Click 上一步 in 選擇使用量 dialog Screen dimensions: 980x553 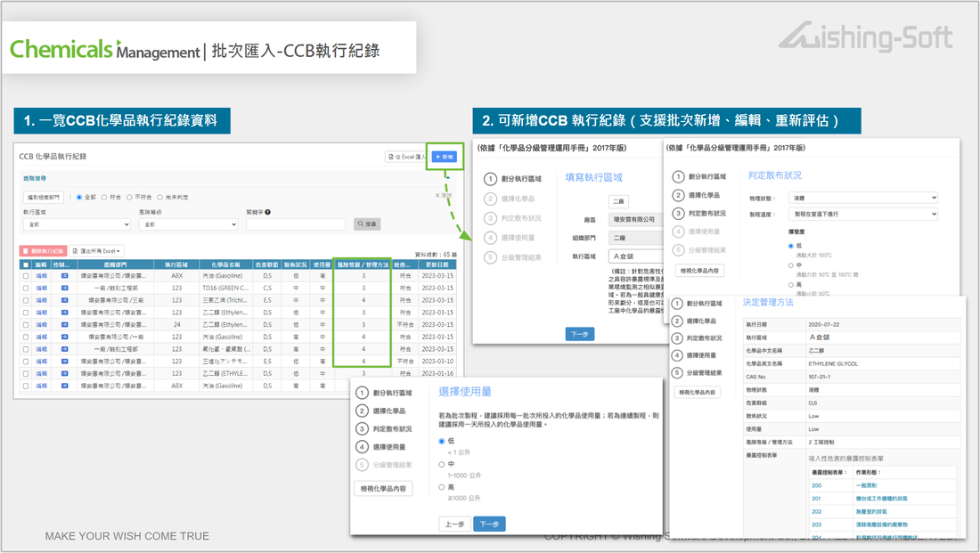[454, 525]
